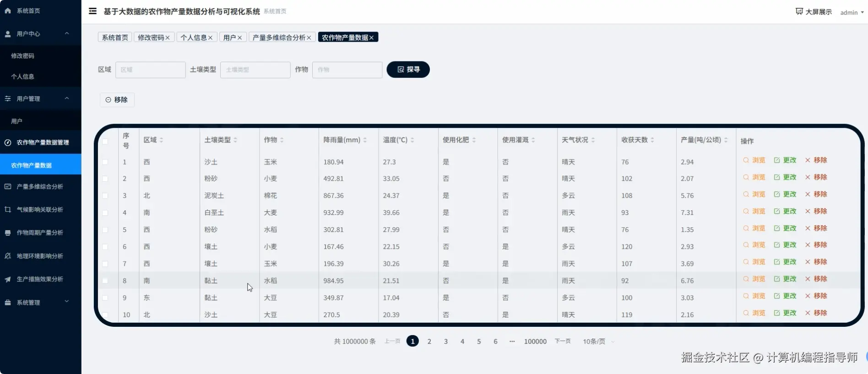Click 移除 for row 7
This screenshot has width=868, height=374.
point(816,262)
